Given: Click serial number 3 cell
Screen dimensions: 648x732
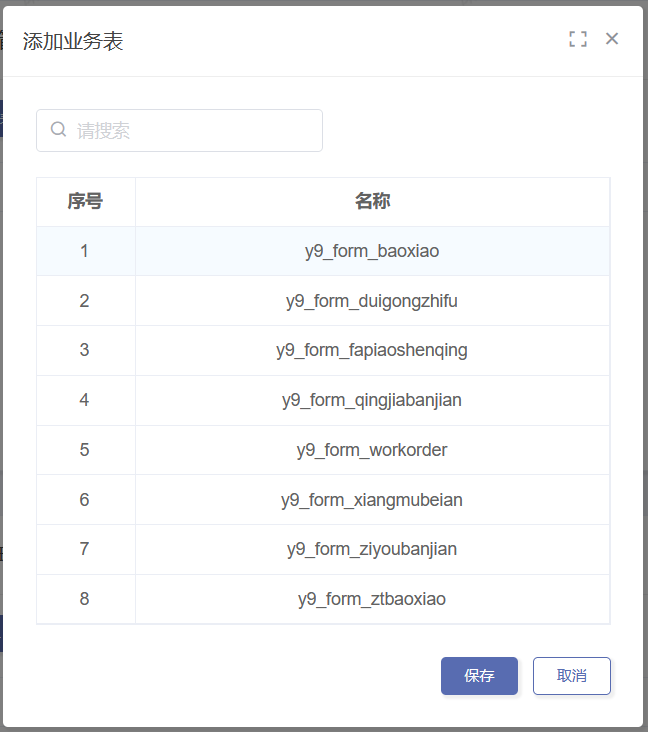Looking at the screenshot, I should click(x=86, y=351).
